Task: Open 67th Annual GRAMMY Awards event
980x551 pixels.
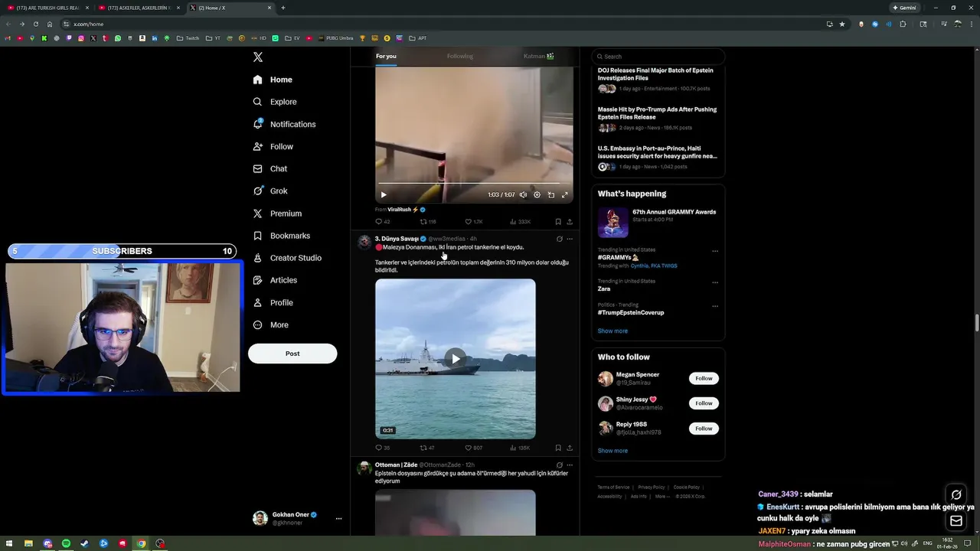Action: pos(658,222)
